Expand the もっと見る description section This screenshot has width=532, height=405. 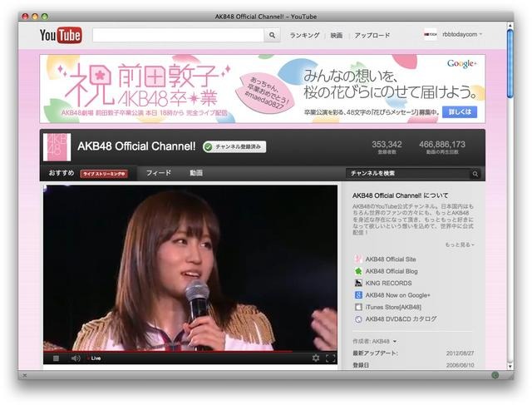pyautogui.click(x=461, y=244)
